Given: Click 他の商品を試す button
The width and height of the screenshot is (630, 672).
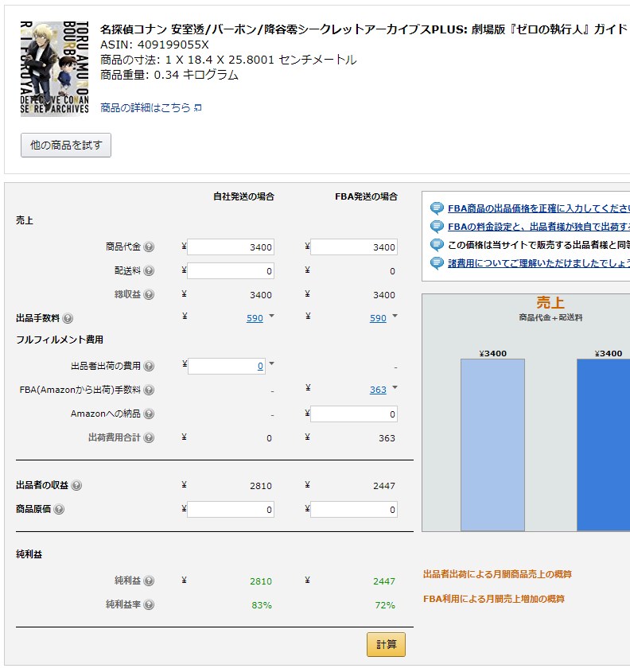Looking at the screenshot, I should [66, 146].
